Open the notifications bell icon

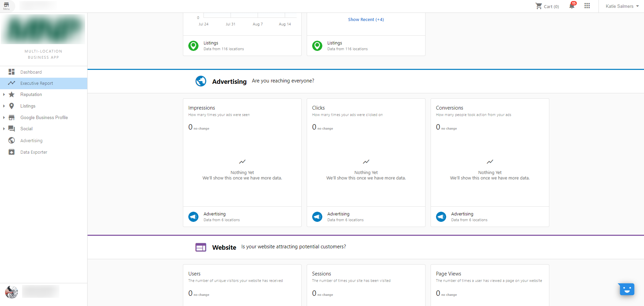coord(572,6)
